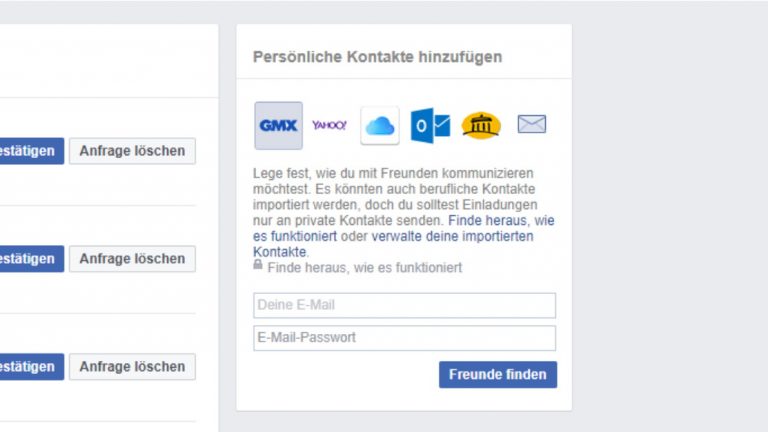Focus the Deine E-Mail input field
This screenshot has height=432, width=768.
(x=404, y=305)
